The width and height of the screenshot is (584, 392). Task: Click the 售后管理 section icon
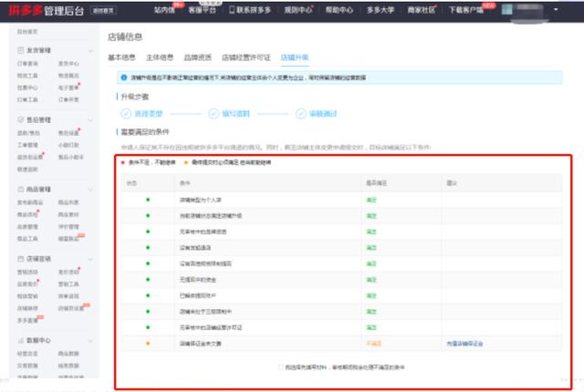pyautogui.click(x=21, y=119)
